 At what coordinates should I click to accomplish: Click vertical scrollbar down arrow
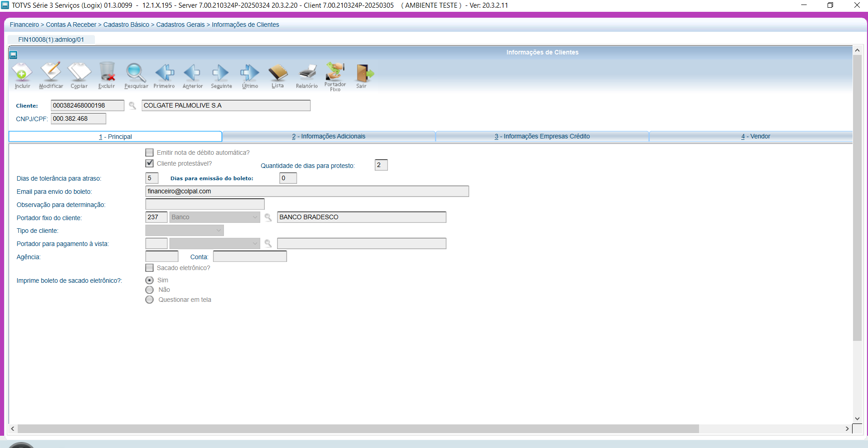(857, 418)
